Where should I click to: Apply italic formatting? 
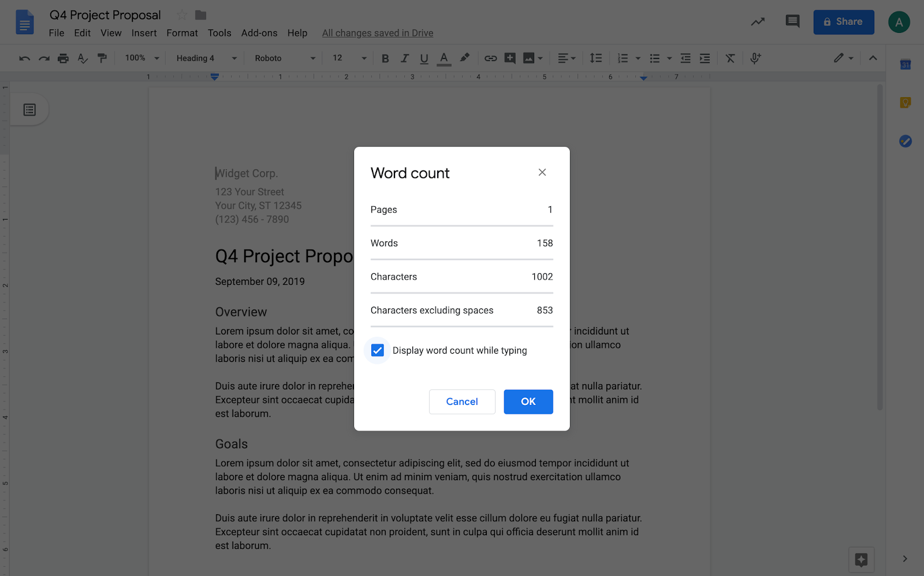pyautogui.click(x=405, y=58)
